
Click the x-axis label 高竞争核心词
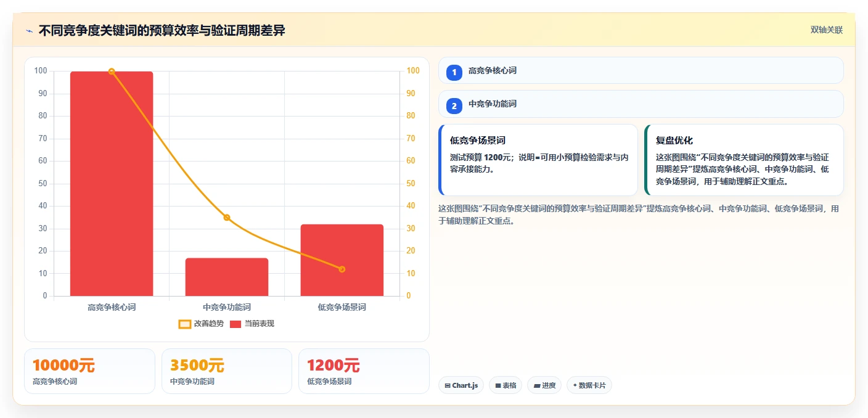coord(112,307)
